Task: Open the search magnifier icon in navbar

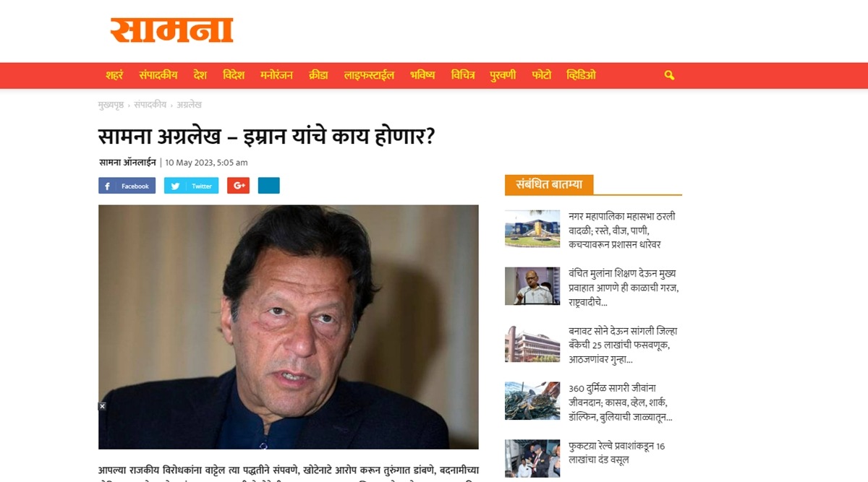Action: pyautogui.click(x=669, y=75)
